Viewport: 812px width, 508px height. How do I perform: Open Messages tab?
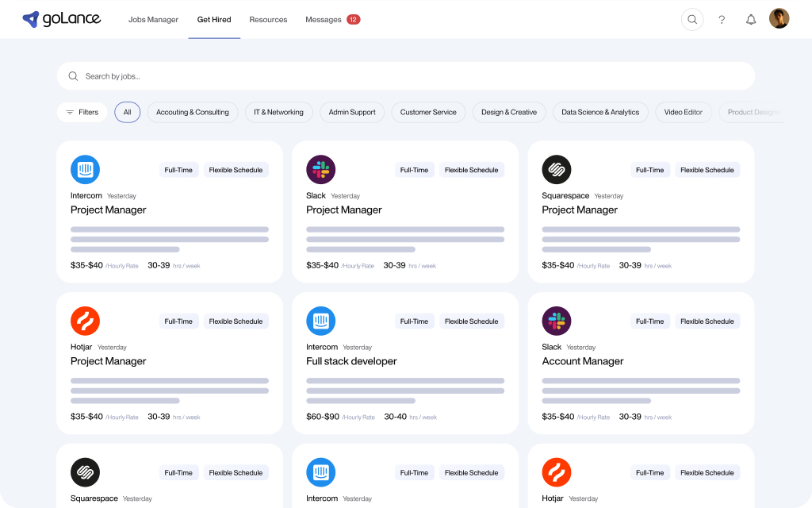(x=324, y=20)
